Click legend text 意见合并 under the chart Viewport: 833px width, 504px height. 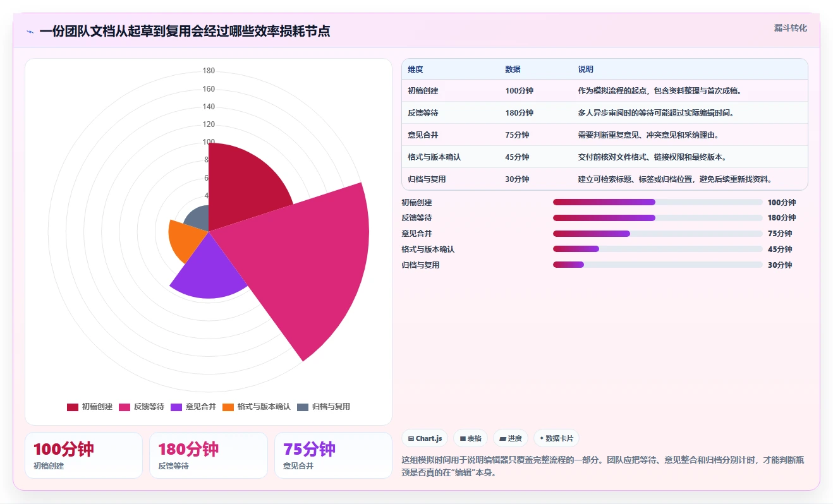pos(201,407)
